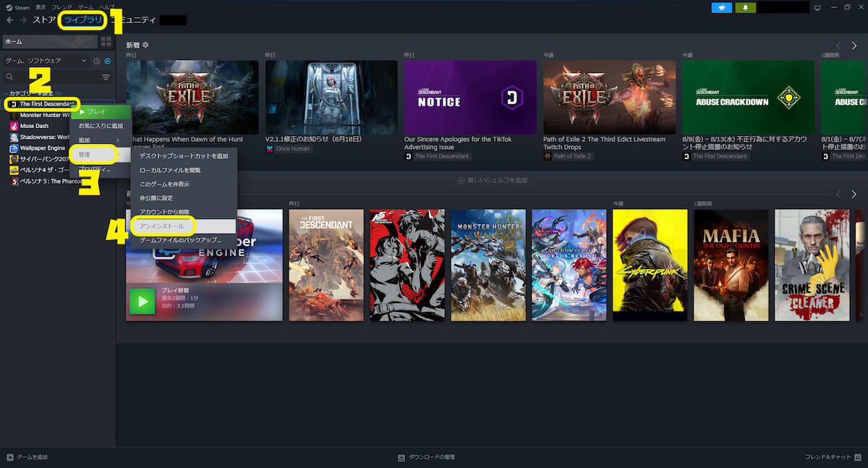This screenshot has width=868, height=468.
Task: Click the plus icon beside ゲームを追加
Action: tap(10, 457)
